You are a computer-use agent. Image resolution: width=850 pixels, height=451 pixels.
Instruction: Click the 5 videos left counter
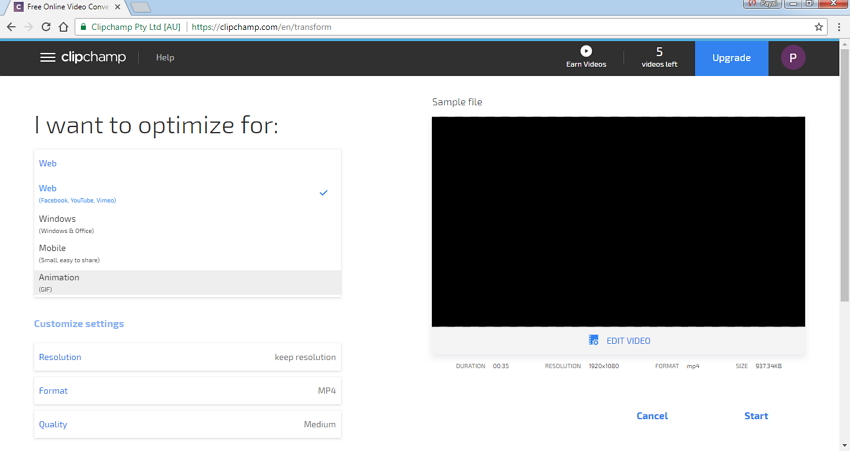(659, 57)
